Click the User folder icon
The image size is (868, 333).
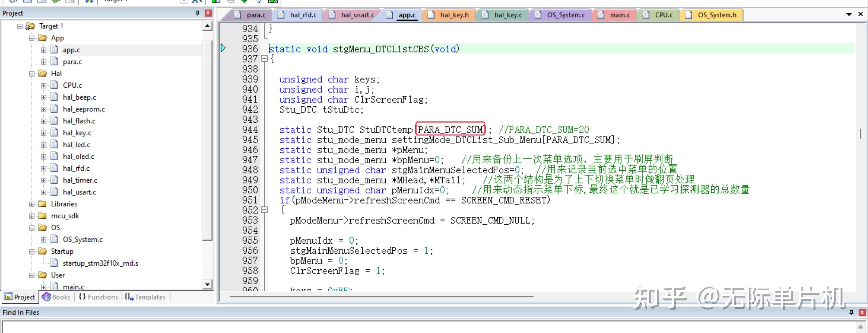42,275
